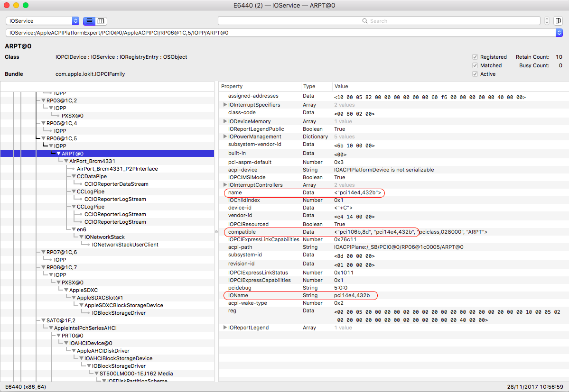The image size is (569, 392).
Task: Collapse the AppleSDXC node
Action: pyautogui.click(x=66, y=290)
